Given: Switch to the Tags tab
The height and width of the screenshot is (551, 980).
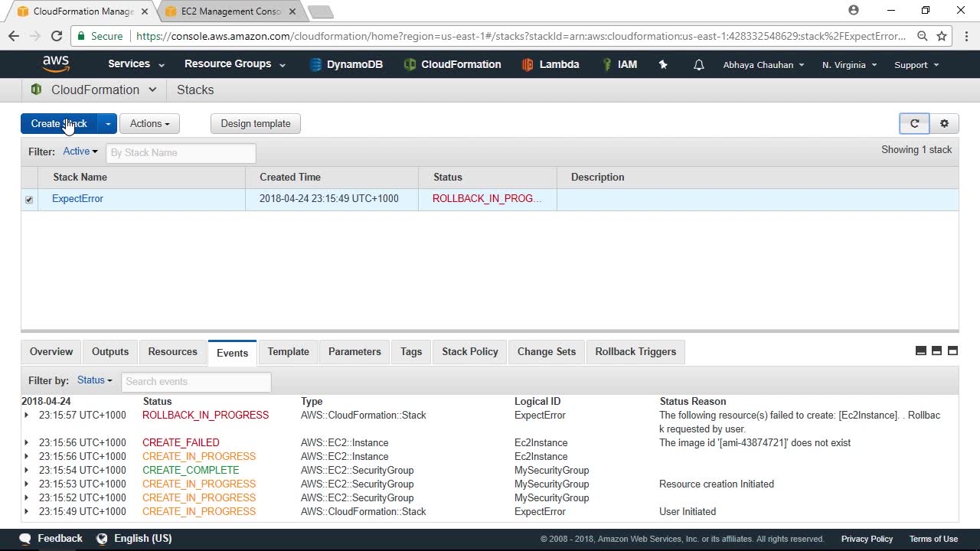Looking at the screenshot, I should pos(411,352).
